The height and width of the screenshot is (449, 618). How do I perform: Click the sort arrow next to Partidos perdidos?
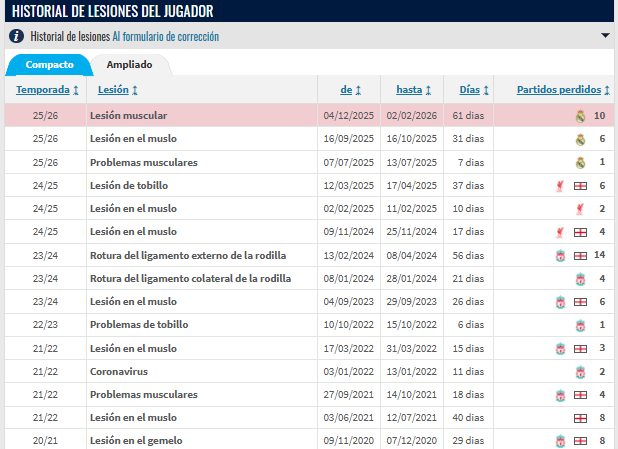point(607,90)
